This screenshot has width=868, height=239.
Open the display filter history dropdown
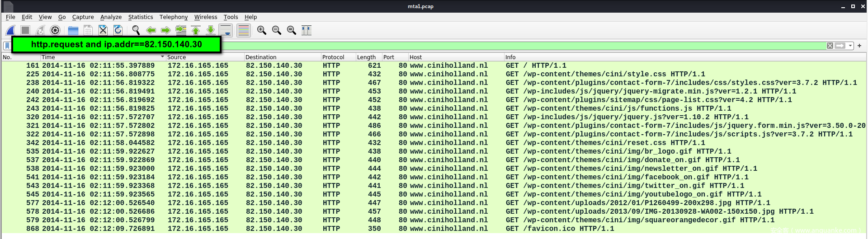850,46
